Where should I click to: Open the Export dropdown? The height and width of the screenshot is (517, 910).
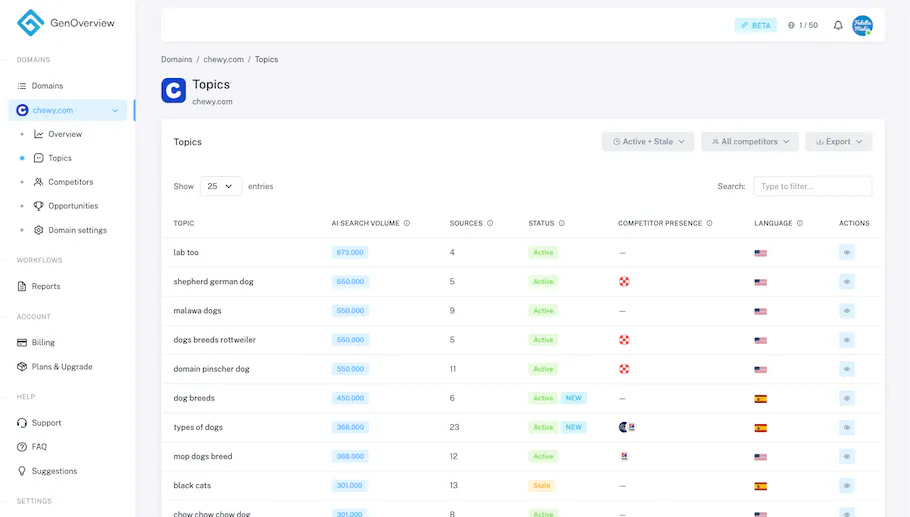[x=839, y=142]
